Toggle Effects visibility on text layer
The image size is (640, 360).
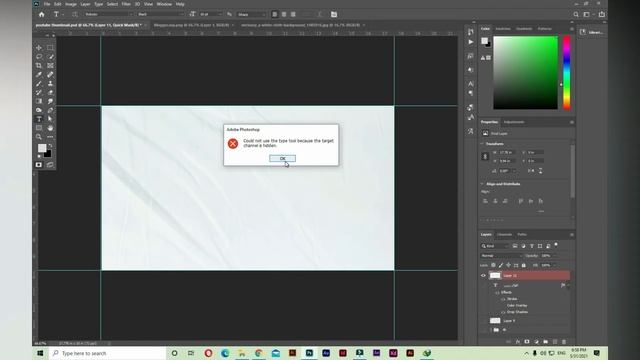[x=497, y=293]
